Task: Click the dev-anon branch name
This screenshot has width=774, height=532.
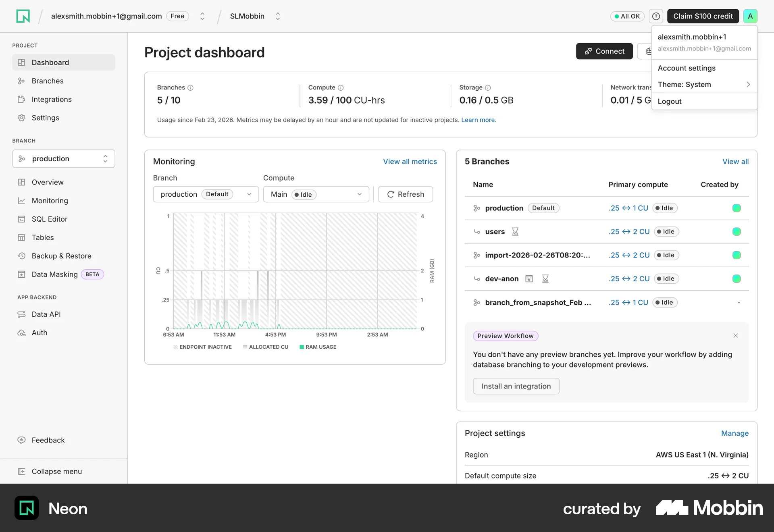Action: pyautogui.click(x=502, y=279)
